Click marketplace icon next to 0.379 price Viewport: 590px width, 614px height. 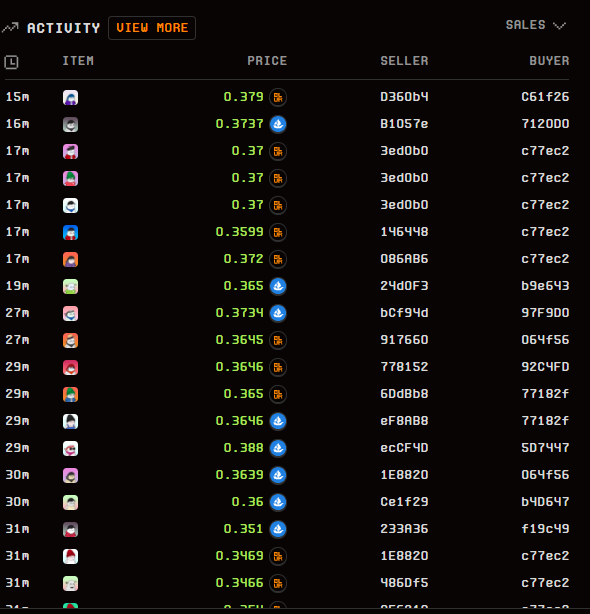pyautogui.click(x=278, y=97)
